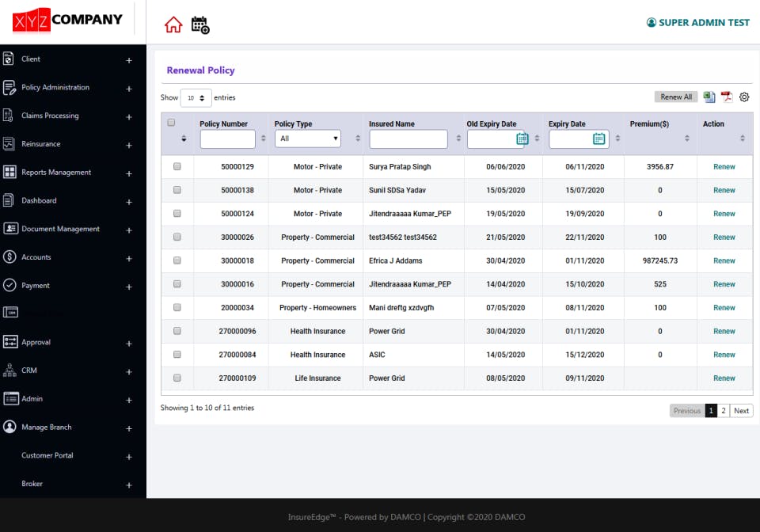Open the Approval menu item
760x532 pixels.
[x=36, y=342]
